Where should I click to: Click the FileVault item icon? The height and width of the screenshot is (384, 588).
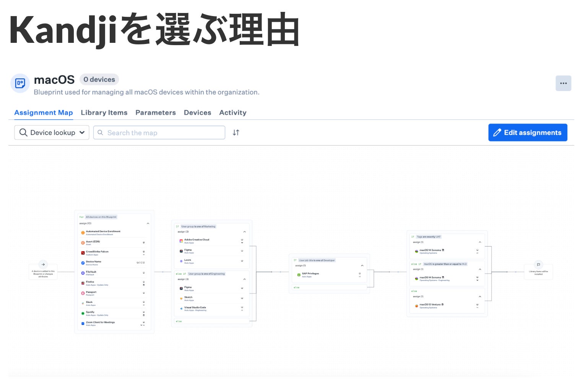(83, 273)
